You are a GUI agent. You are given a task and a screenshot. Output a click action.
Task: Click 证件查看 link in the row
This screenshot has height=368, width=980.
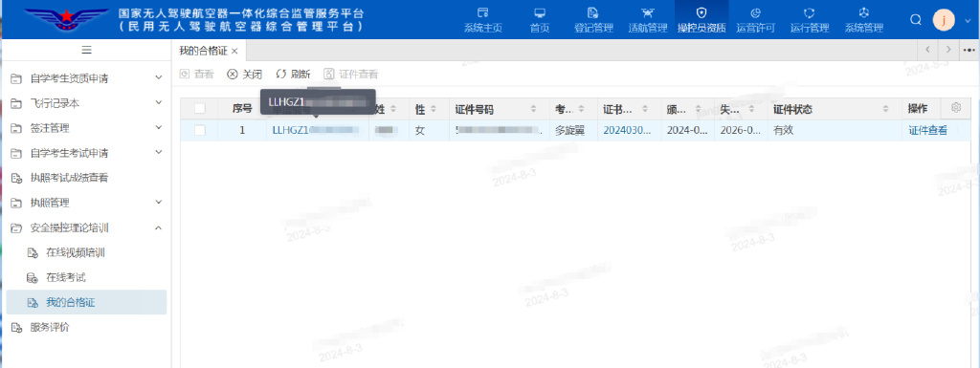point(927,130)
